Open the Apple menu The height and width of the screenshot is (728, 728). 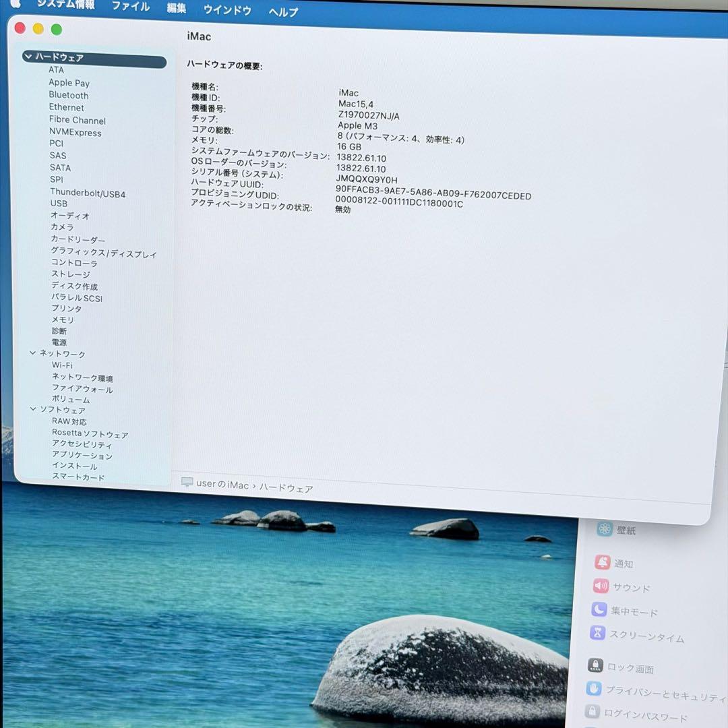click(x=16, y=3)
